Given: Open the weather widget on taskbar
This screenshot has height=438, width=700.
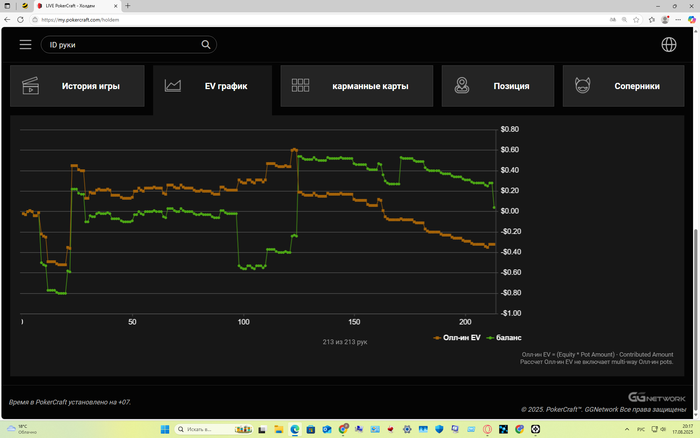Looking at the screenshot, I should [x=22, y=430].
